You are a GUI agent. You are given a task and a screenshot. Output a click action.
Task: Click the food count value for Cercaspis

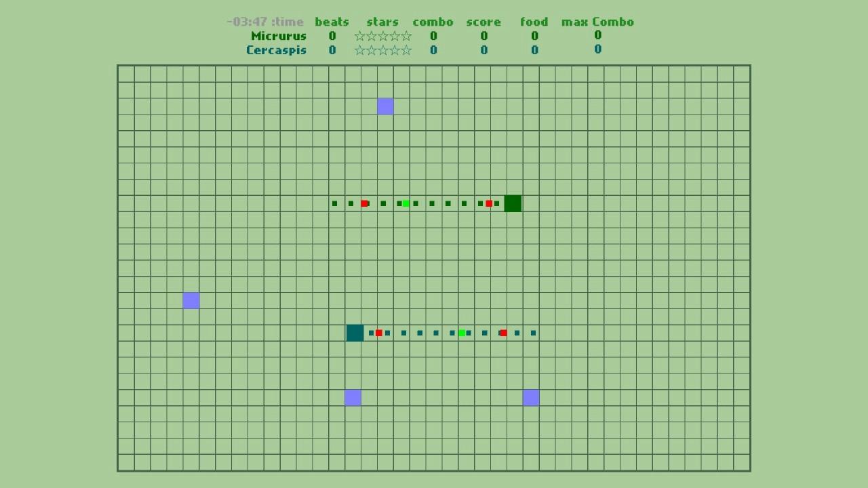click(534, 49)
